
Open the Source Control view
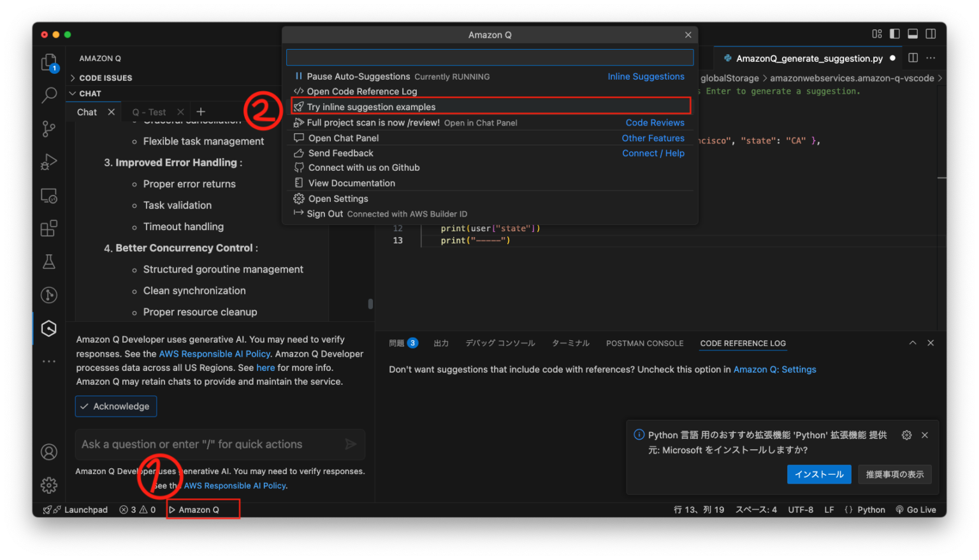[x=48, y=129]
